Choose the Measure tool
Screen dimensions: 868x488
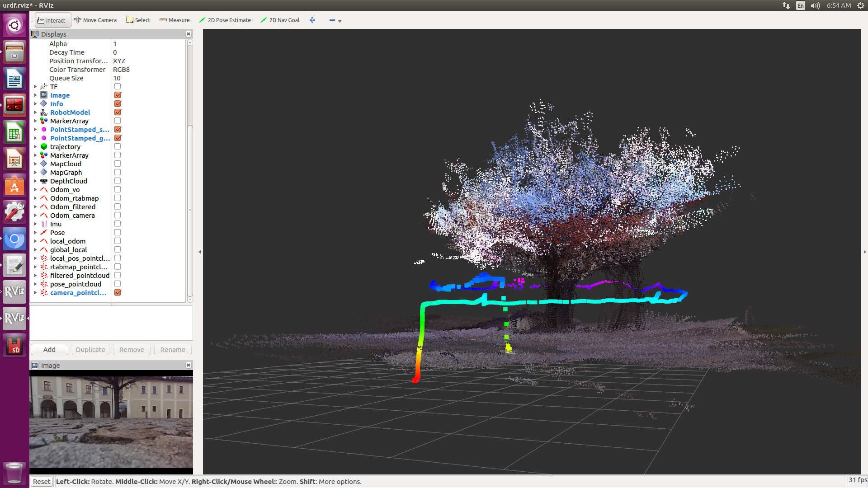pyautogui.click(x=175, y=20)
